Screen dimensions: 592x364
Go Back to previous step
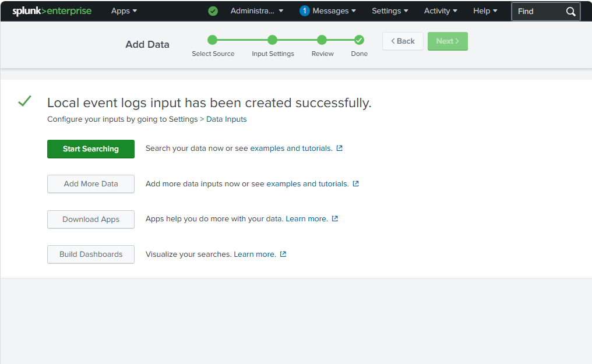(x=403, y=41)
